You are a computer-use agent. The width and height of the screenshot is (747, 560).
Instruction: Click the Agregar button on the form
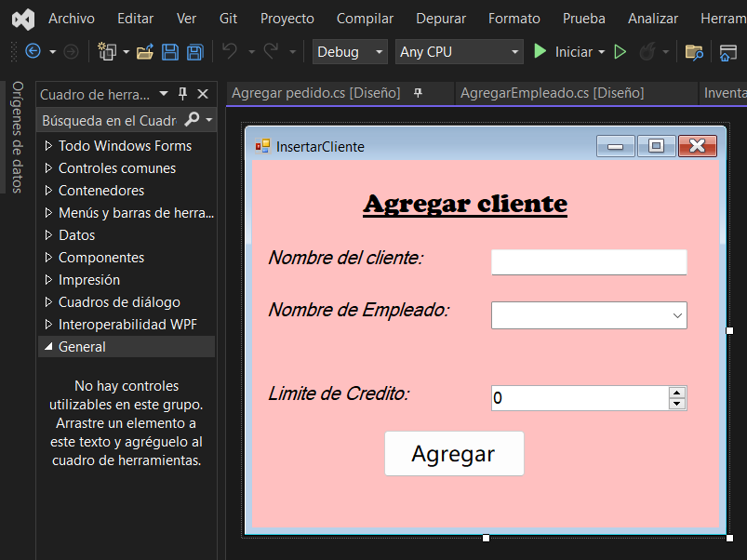tap(454, 453)
